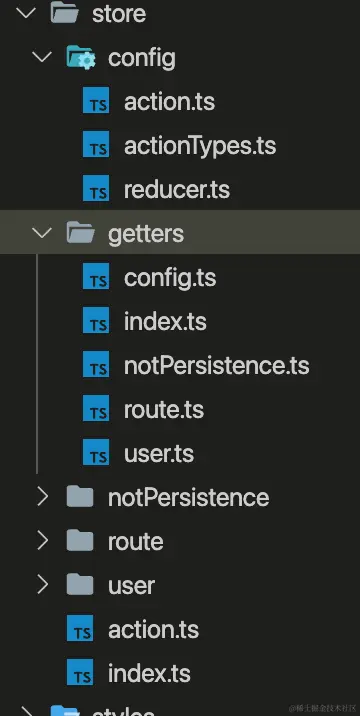
Task: Click the TS icon beside user.ts
Action: 96,453
